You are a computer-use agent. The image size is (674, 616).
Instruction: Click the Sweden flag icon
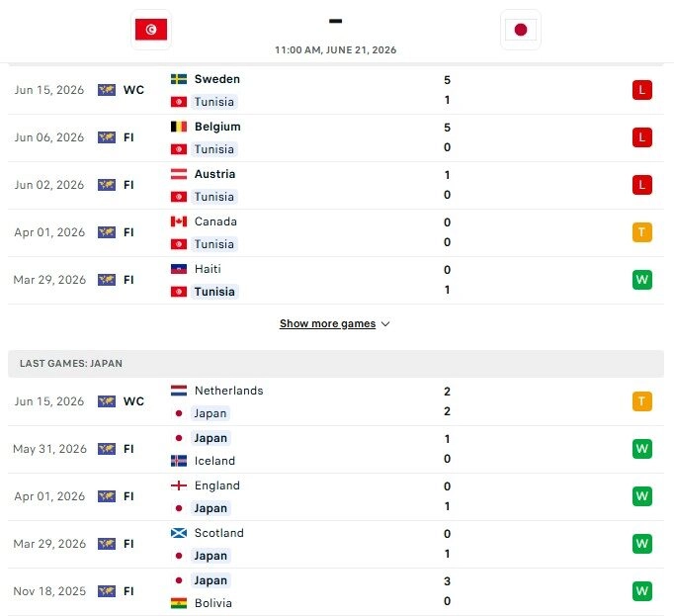pos(179,79)
